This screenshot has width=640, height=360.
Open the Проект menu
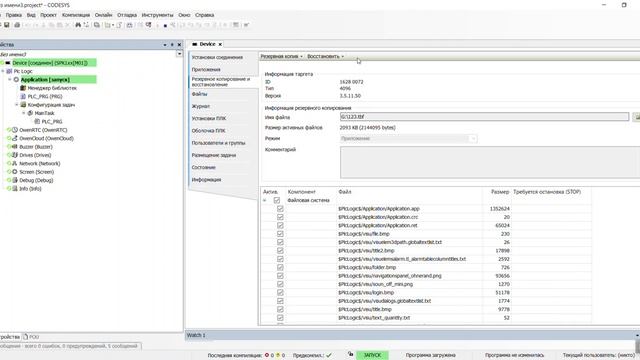pyautogui.click(x=48, y=15)
